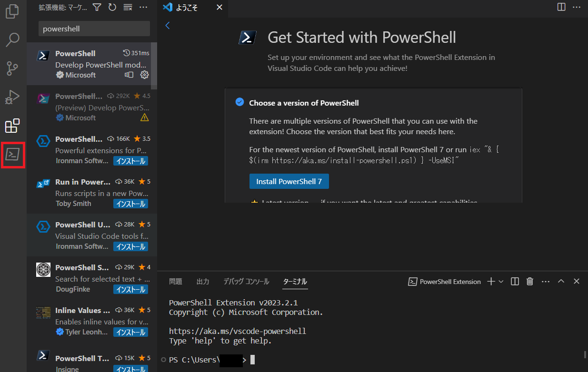Open the Search view in activity bar
The height and width of the screenshot is (372, 588).
point(12,40)
